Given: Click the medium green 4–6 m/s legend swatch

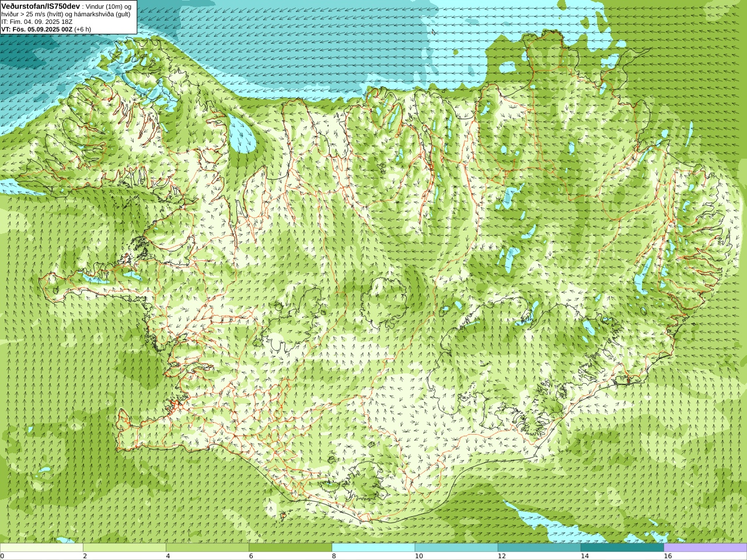Looking at the screenshot, I should tap(207, 548).
